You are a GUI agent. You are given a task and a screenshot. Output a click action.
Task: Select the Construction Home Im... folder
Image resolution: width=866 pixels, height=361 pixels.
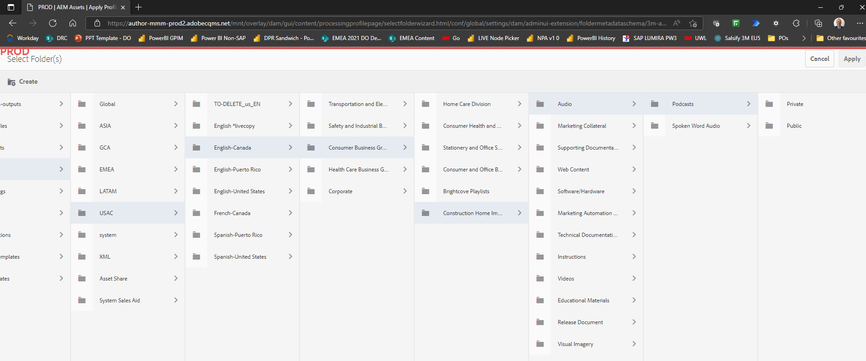[471, 213]
